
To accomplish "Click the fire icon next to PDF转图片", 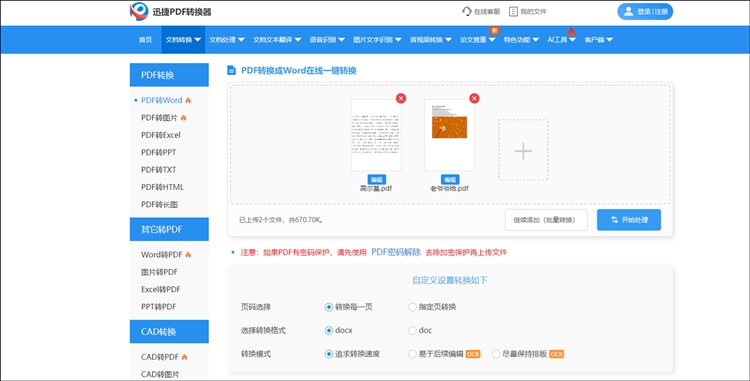I will pyautogui.click(x=183, y=118).
